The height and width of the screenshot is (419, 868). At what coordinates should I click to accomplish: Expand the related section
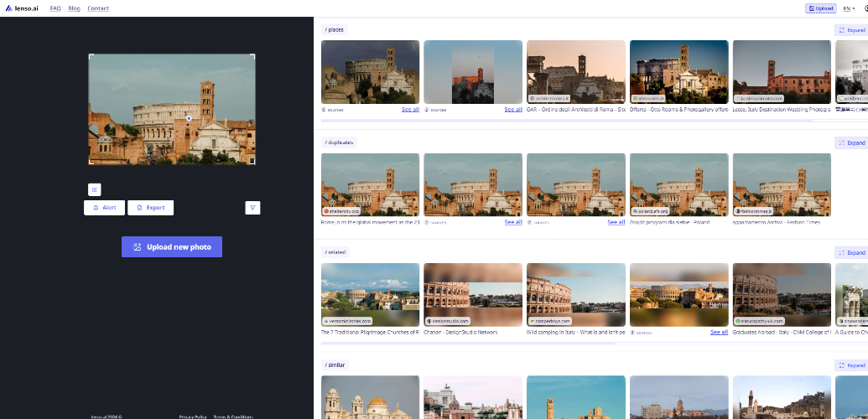click(851, 252)
